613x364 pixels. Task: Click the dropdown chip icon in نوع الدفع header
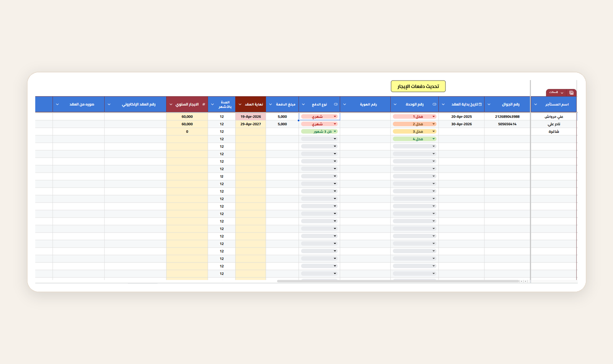click(336, 104)
